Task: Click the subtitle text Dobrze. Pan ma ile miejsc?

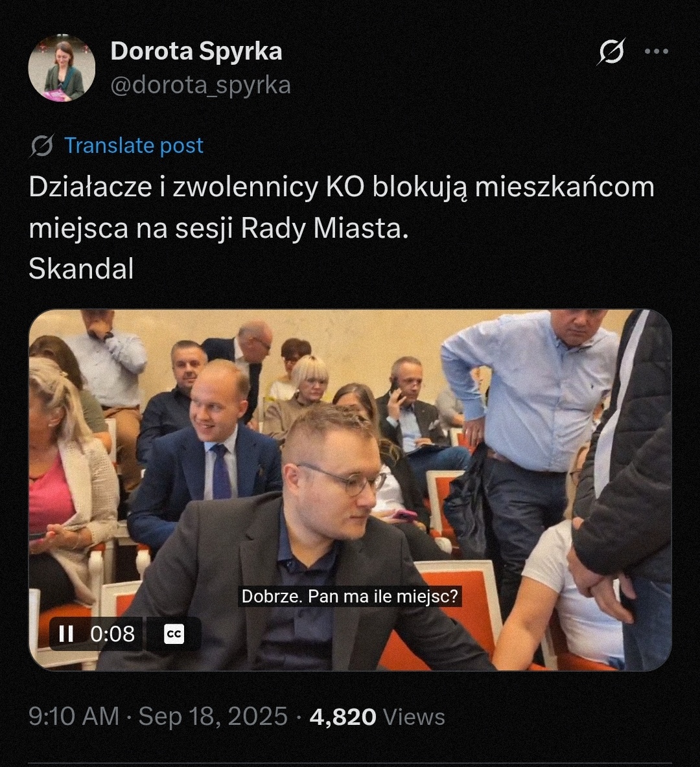Action: click(x=350, y=597)
